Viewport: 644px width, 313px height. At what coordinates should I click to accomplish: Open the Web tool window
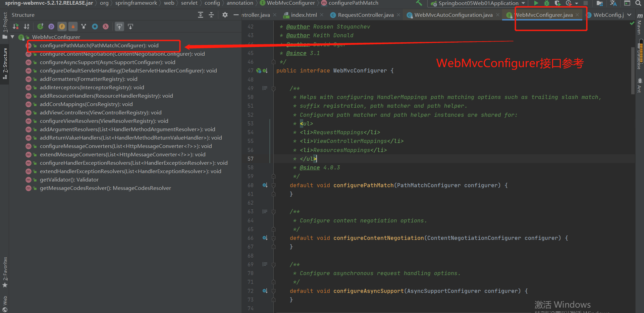point(5,304)
